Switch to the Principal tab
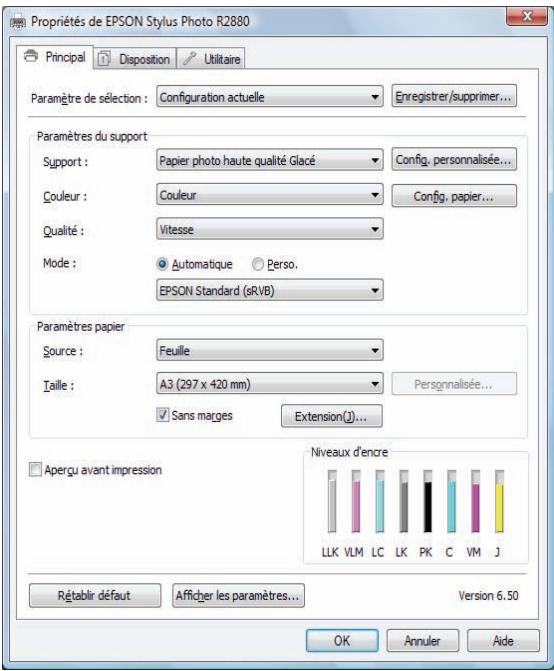Image resolution: width=554 pixels, height=671 pixels. (x=55, y=57)
